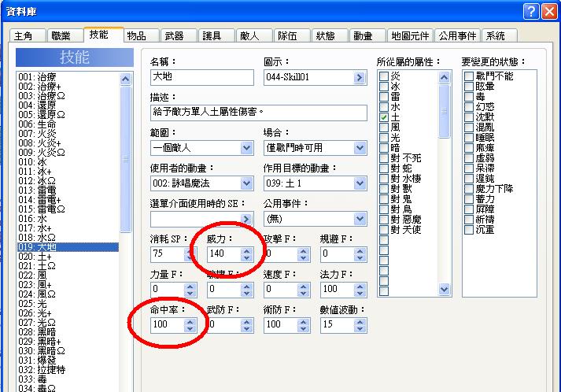This screenshot has height=392, width=561.
Task: Tick the 對 不死 attribute checkbox
Action: pyautogui.click(x=384, y=158)
